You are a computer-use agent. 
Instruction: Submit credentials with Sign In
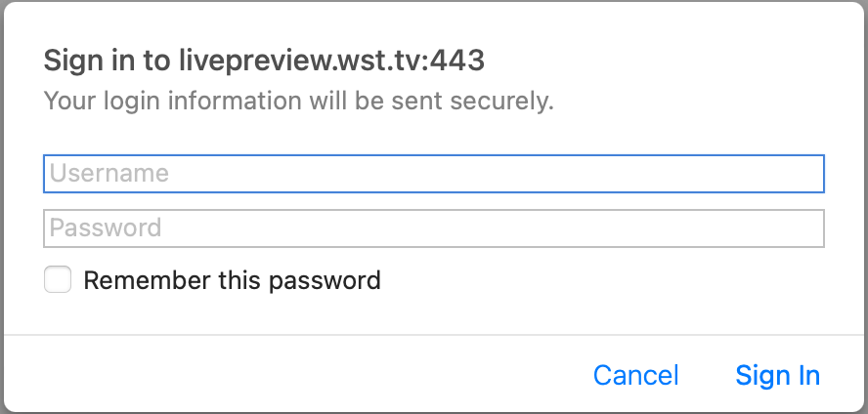click(777, 375)
